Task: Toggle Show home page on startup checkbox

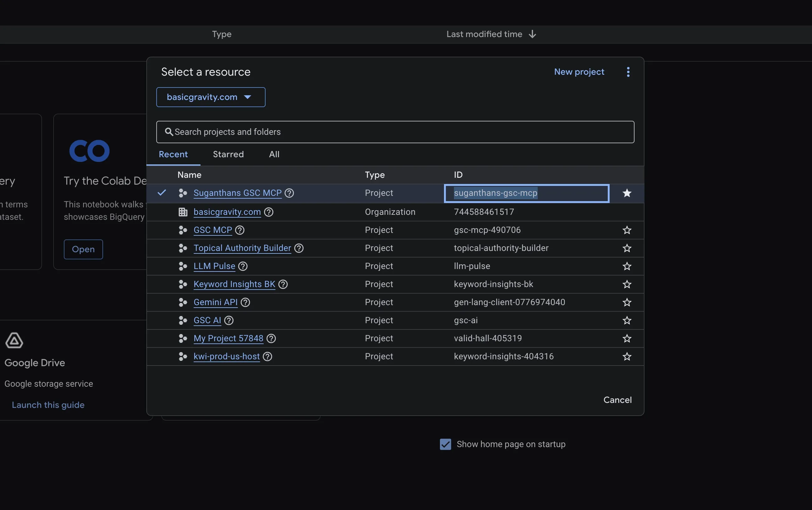Action: (446, 444)
